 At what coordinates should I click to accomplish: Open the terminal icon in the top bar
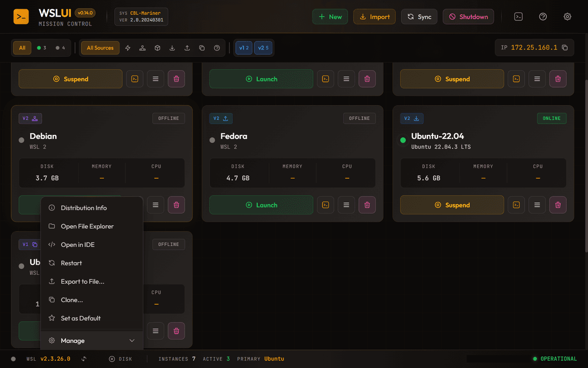tap(518, 16)
